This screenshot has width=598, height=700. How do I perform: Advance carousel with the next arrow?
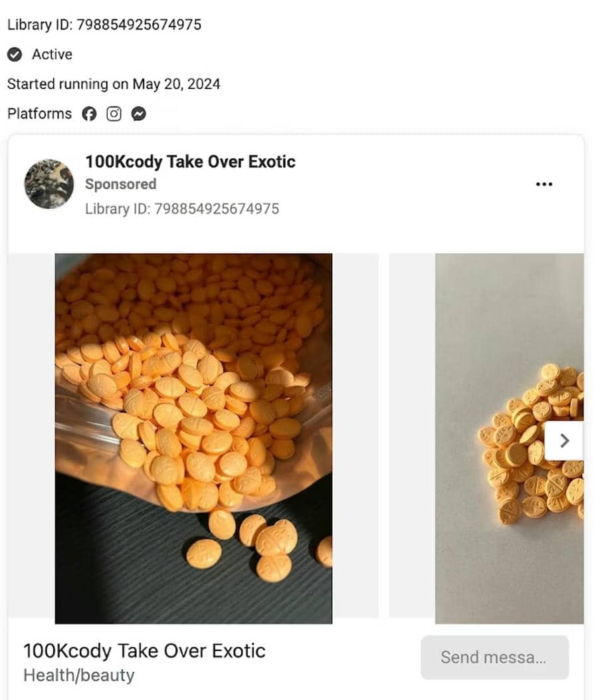pos(564,440)
